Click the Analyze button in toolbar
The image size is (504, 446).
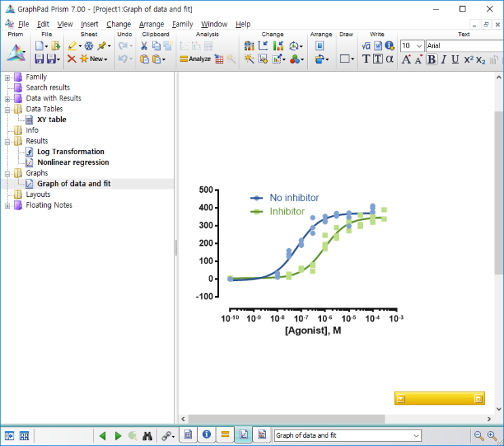coord(195,59)
